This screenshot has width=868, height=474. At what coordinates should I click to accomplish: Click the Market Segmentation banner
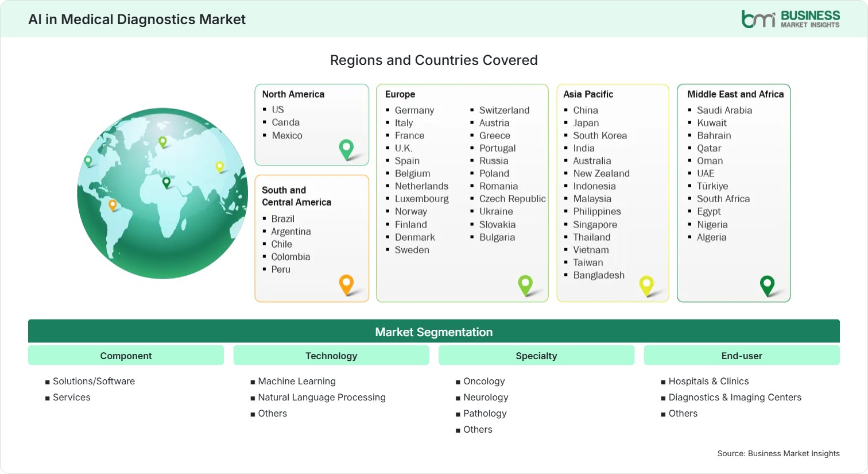(x=434, y=332)
